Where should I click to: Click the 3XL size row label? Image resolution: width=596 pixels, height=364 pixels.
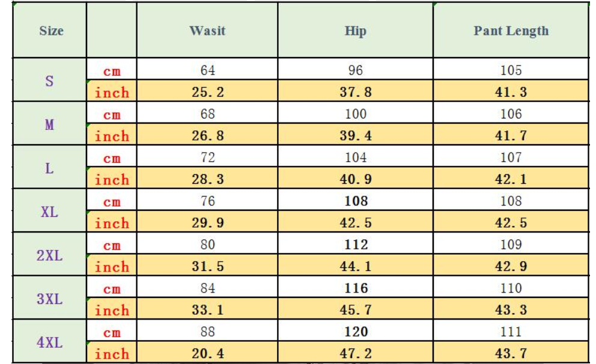[x=50, y=299]
